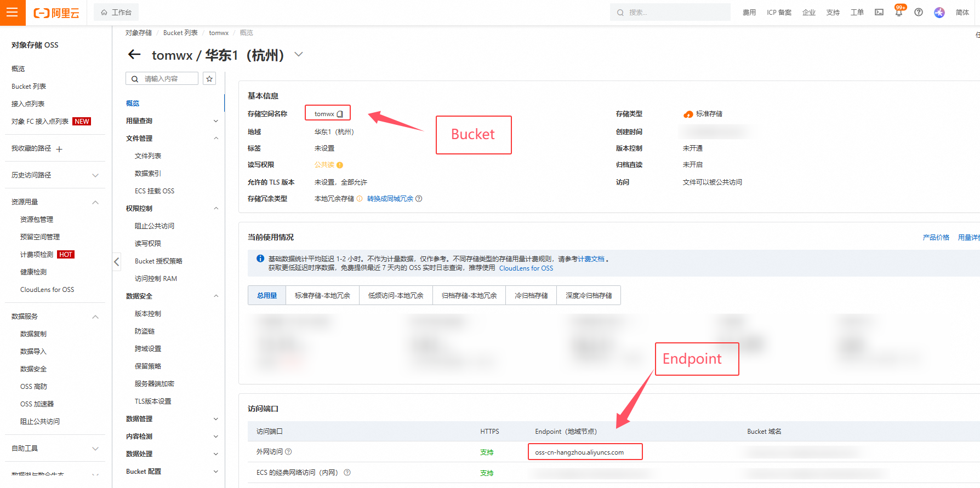Go back with the left arrow

pyautogui.click(x=134, y=54)
